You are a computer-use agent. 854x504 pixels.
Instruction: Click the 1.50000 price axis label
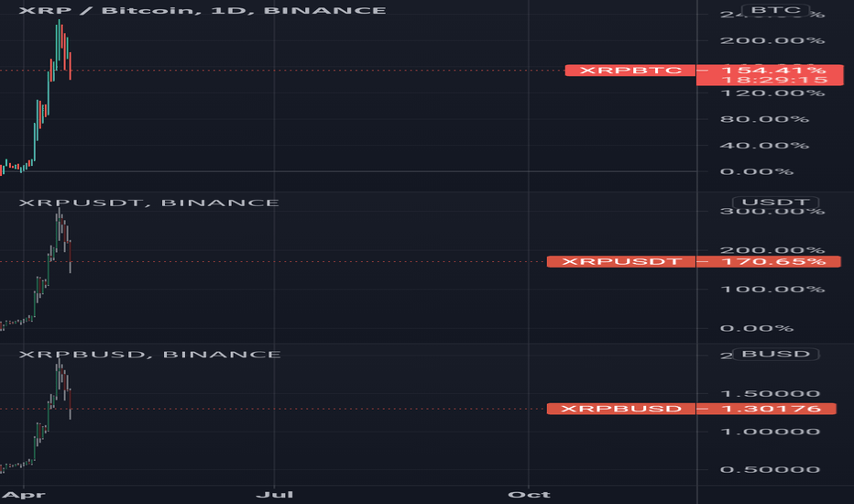[x=770, y=393]
